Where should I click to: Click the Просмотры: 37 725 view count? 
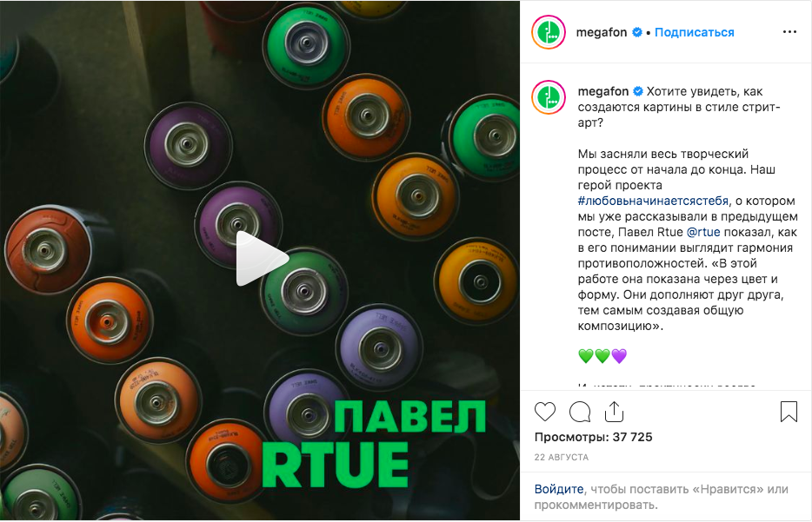click(x=594, y=437)
